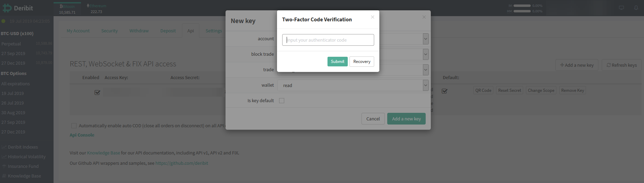The width and height of the screenshot is (644, 183).
Task: Click the monitor display icon in header
Action: [x=621, y=8]
